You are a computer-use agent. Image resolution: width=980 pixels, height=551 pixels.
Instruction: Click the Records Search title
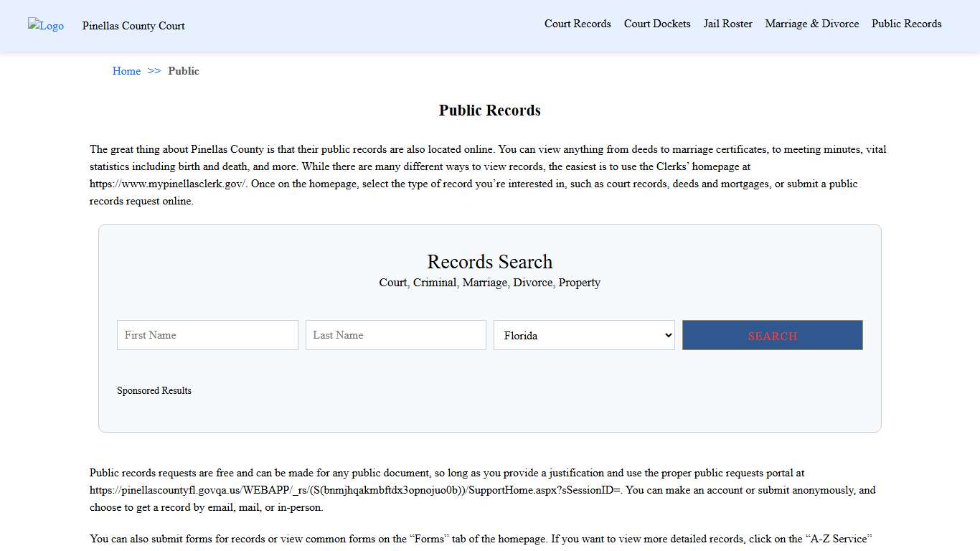click(489, 262)
